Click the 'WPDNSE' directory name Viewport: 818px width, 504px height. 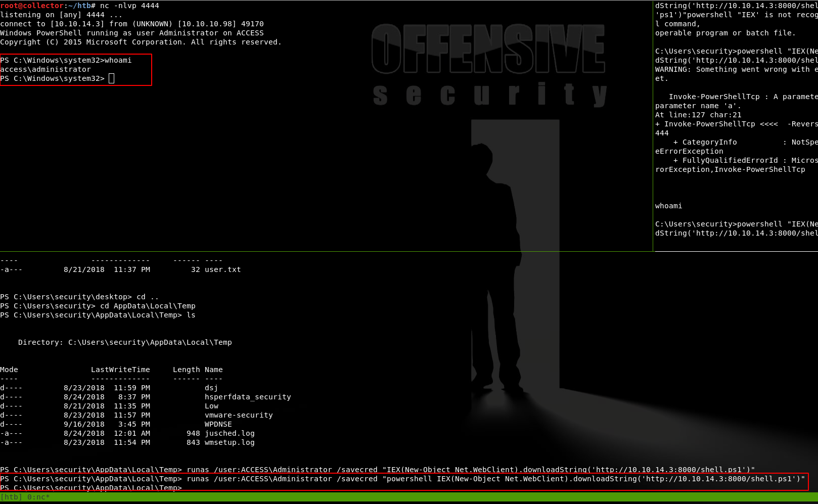218,424
